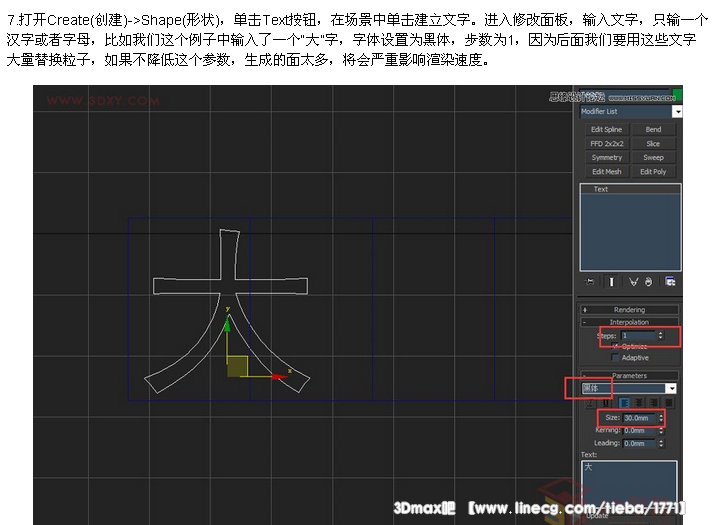Toggle italic text style button
The image size is (715, 525).
pos(591,403)
